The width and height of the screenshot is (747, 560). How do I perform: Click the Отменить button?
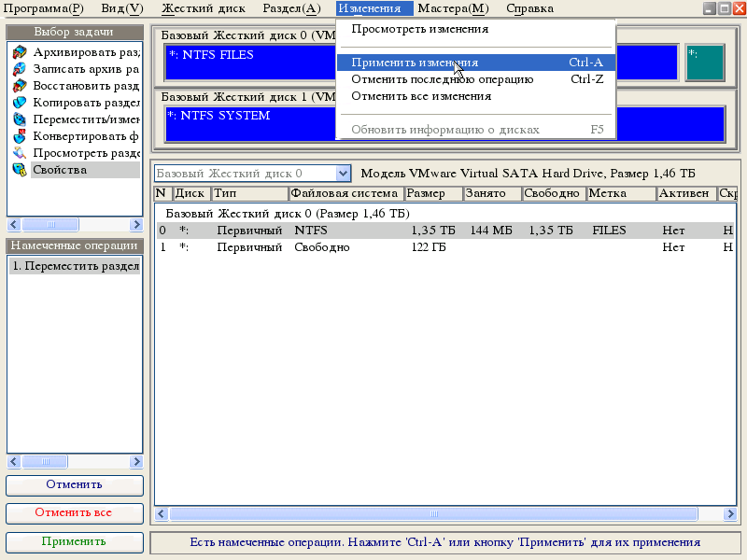75,485
